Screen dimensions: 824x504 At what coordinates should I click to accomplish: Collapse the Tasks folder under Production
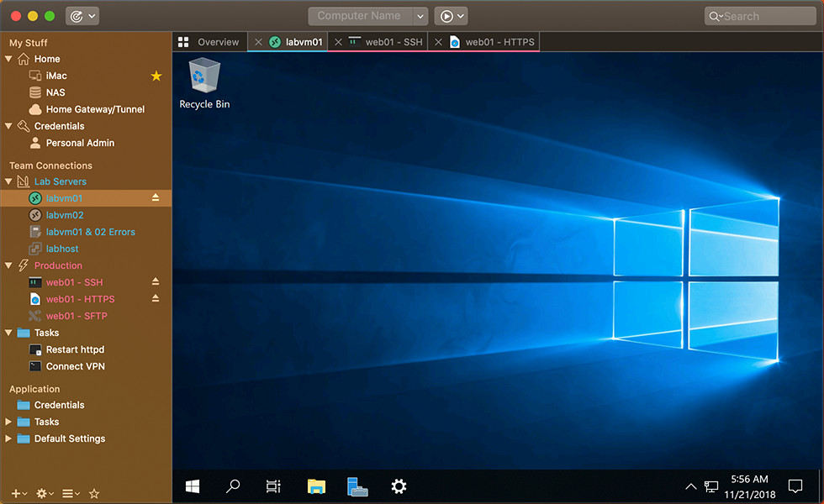[x=8, y=333]
